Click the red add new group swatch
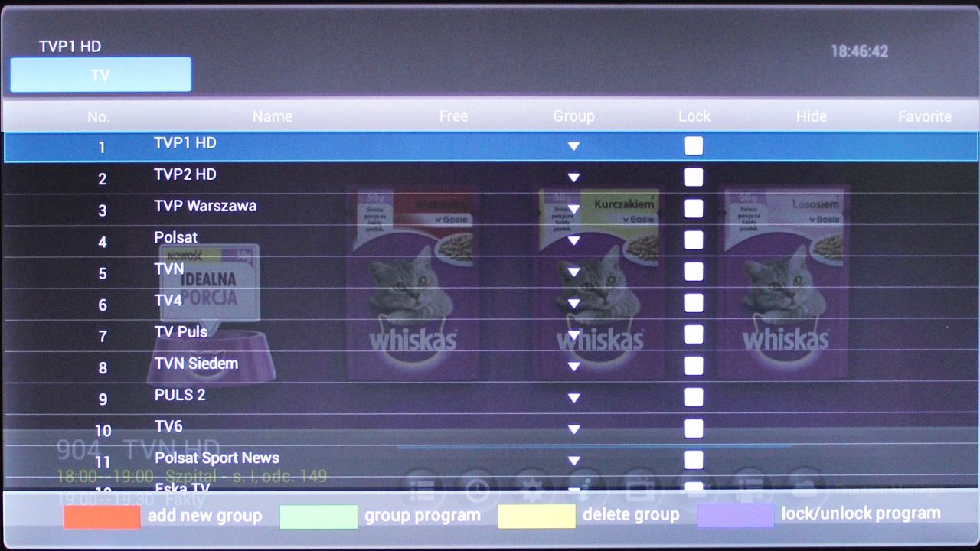Image resolution: width=980 pixels, height=551 pixels. (102, 517)
